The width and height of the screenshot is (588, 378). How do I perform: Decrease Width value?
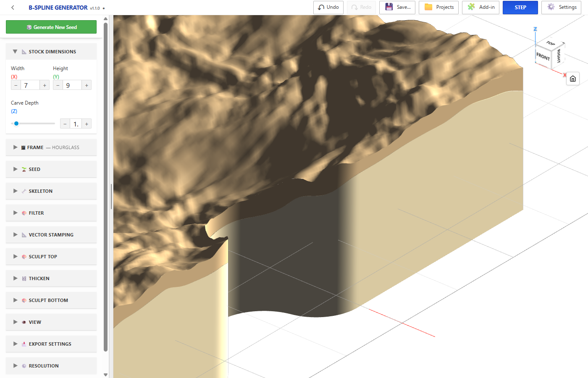(x=16, y=85)
